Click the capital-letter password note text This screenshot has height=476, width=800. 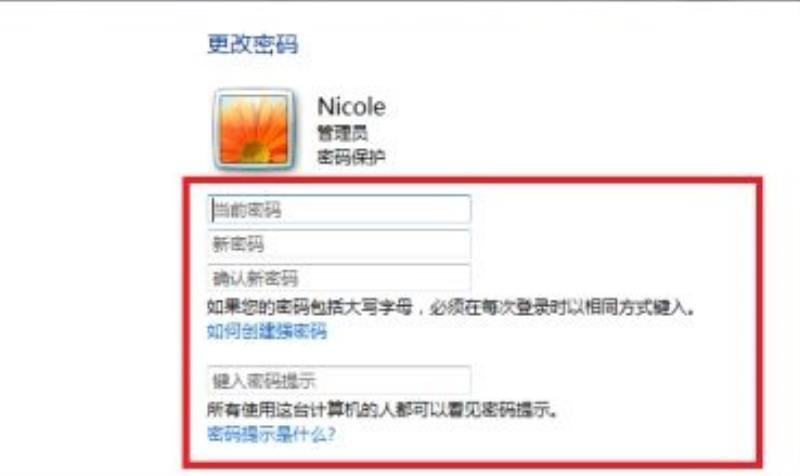(451, 308)
